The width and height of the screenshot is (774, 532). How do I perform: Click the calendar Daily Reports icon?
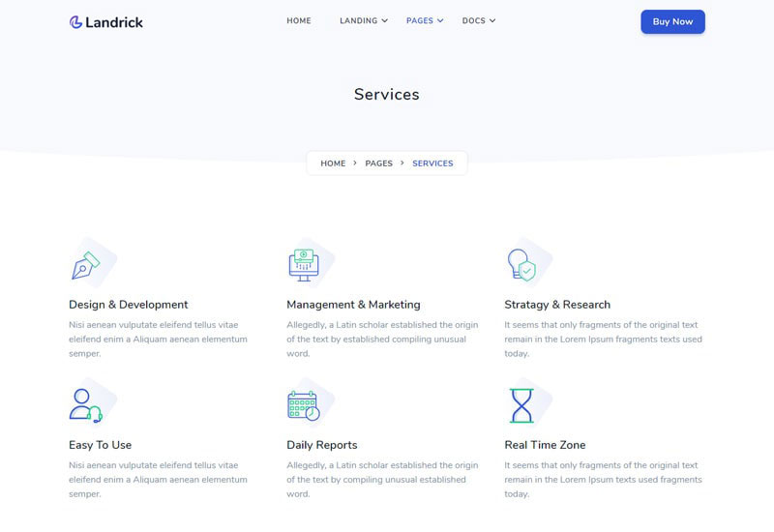pos(304,405)
